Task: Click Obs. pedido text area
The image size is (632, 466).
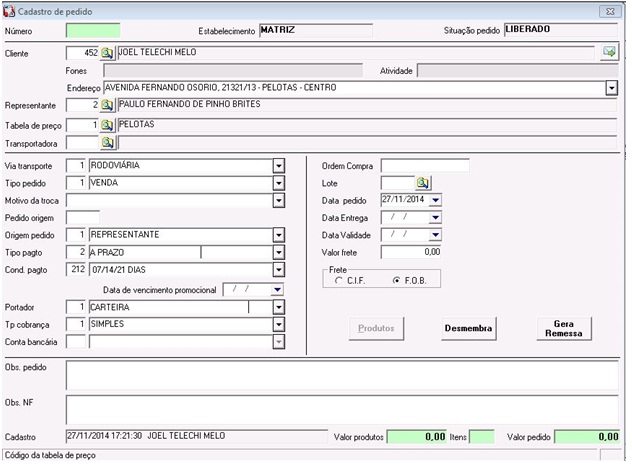Action: tap(342, 375)
